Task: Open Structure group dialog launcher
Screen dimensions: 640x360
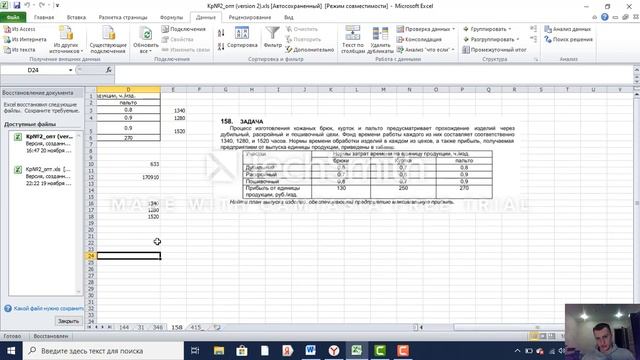Action: [536, 60]
